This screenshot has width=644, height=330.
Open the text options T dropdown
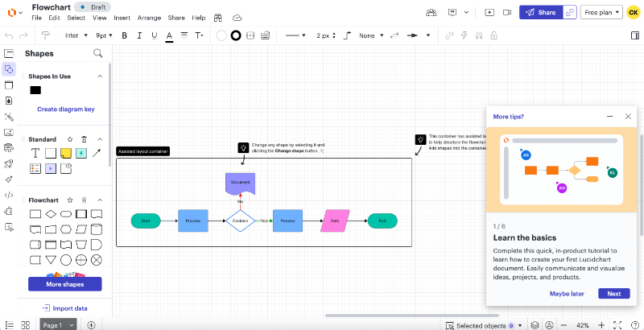199,35
